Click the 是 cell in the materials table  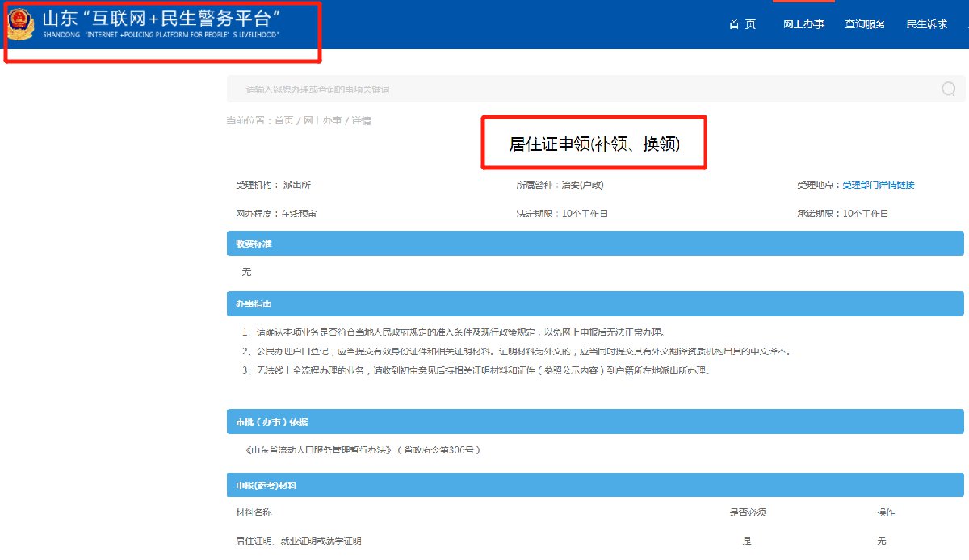pyautogui.click(x=748, y=541)
